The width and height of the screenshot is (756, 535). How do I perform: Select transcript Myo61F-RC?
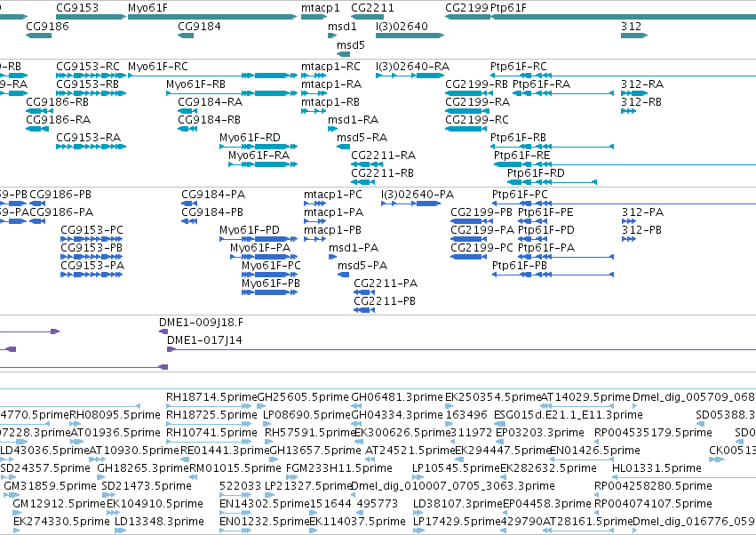click(212, 76)
